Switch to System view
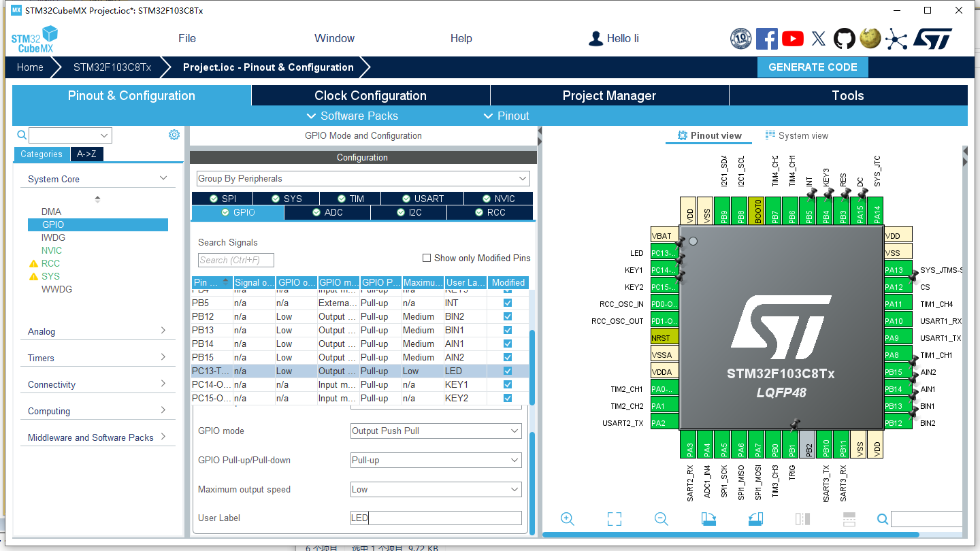The image size is (980, 551). (796, 135)
